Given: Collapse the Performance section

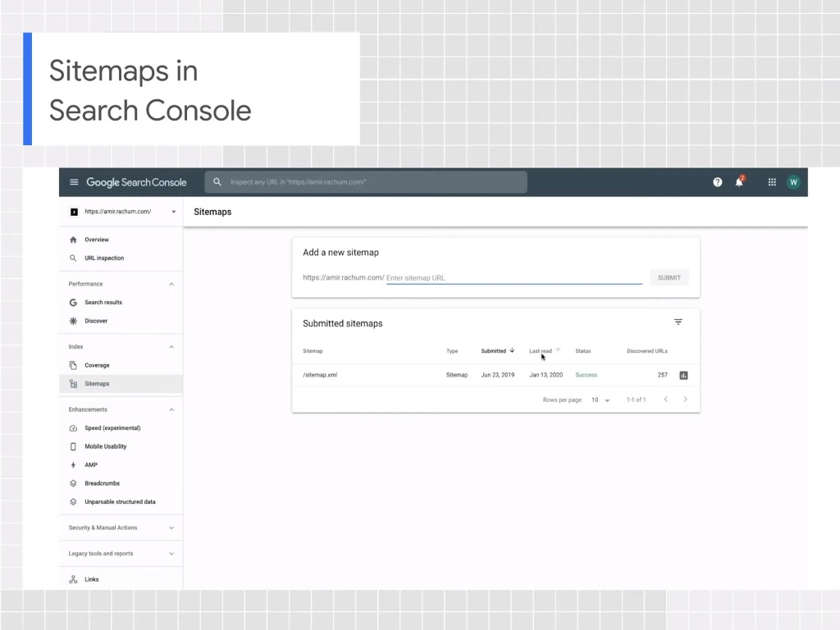Looking at the screenshot, I should click(171, 284).
